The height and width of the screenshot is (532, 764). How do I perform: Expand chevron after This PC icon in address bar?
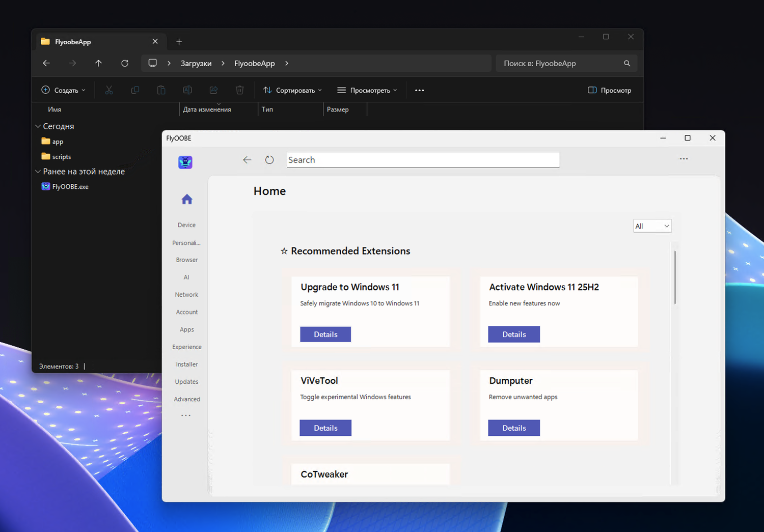(x=169, y=63)
